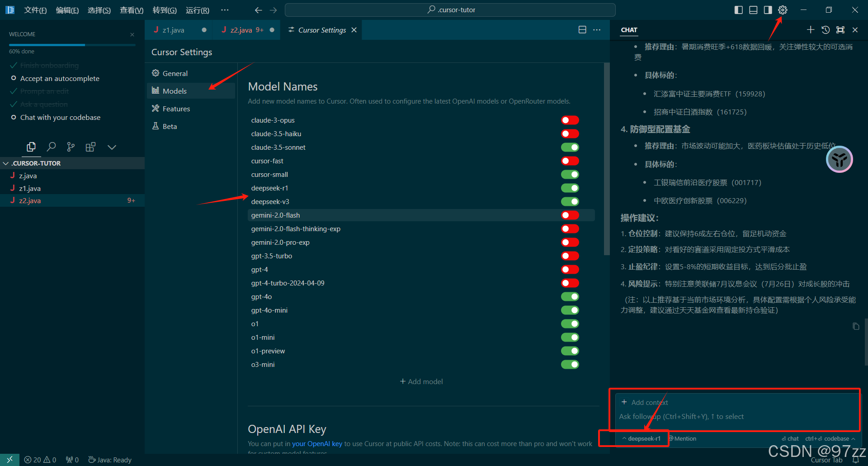This screenshot has width=868, height=466.
Task: Switch to the z1.java editor tab
Action: 179,30
